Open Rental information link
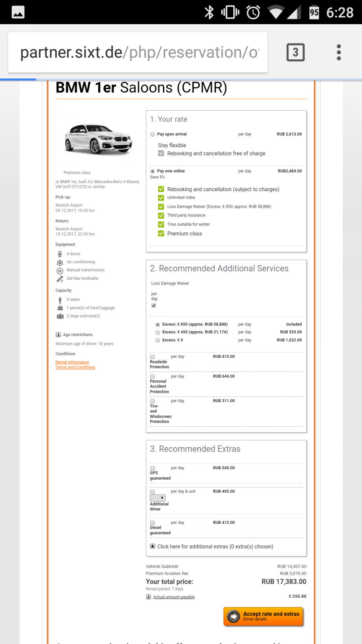Image resolution: width=362 pixels, height=644 pixels. pos(72,362)
